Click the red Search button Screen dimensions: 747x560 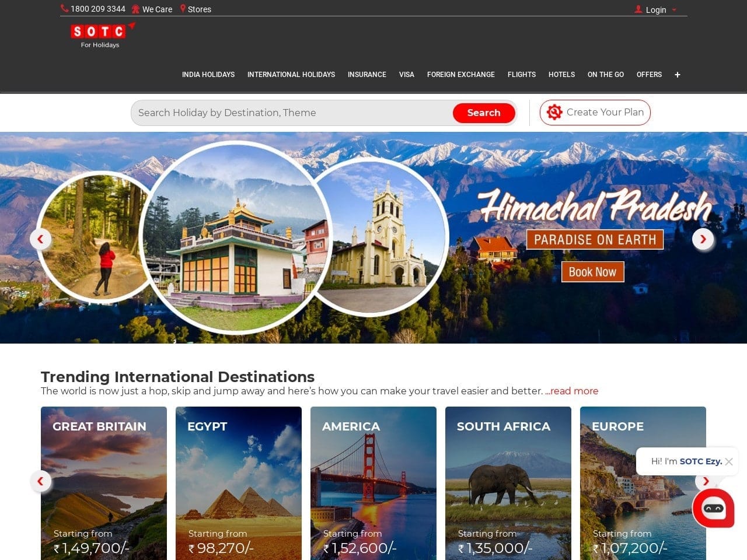click(x=484, y=113)
